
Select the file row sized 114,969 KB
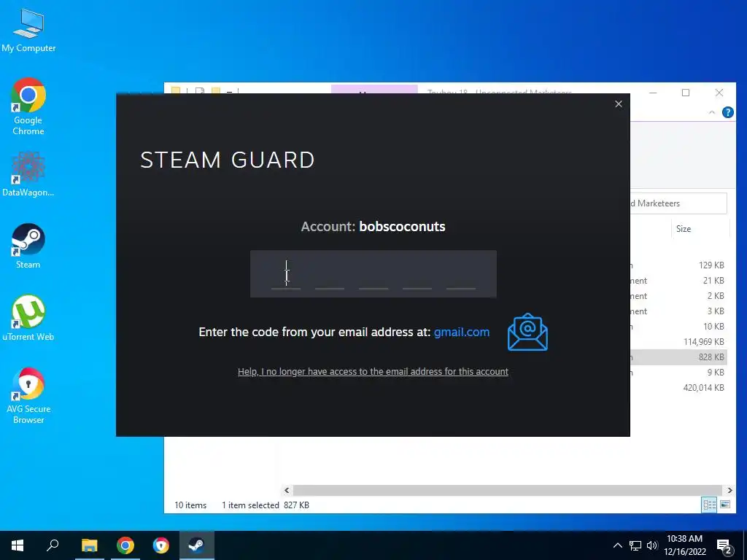point(680,341)
